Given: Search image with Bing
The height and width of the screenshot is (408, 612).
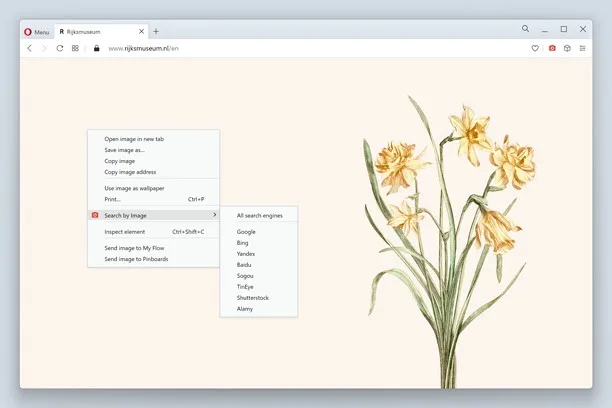Looking at the screenshot, I should click(259, 243).
